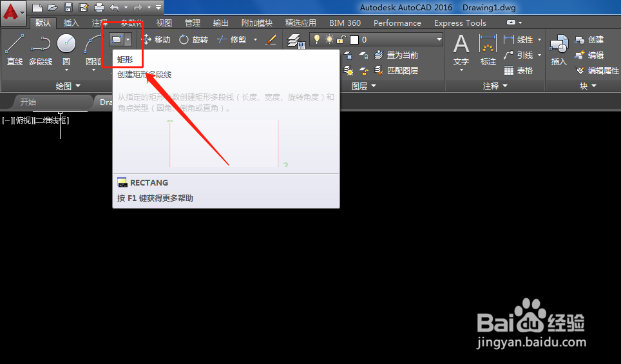The height and width of the screenshot is (364, 621).
Task: Expand the 块 panel title
Action: click(x=588, y=86)
